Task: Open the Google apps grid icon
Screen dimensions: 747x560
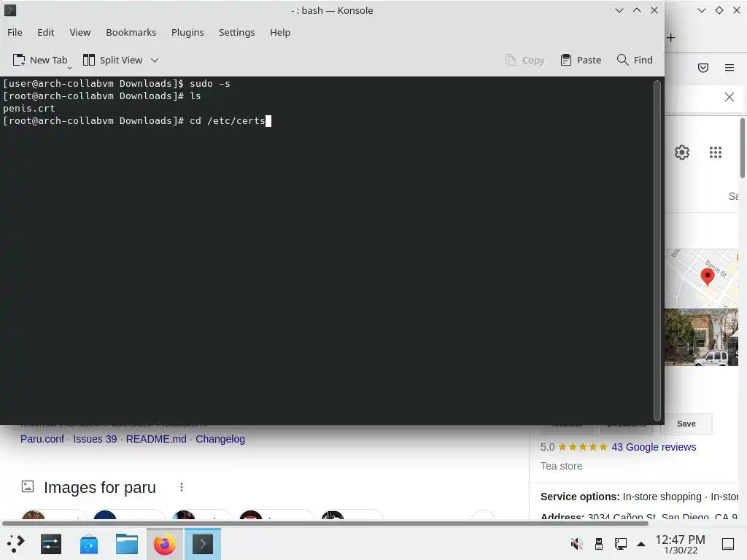Action: point(716,152)
